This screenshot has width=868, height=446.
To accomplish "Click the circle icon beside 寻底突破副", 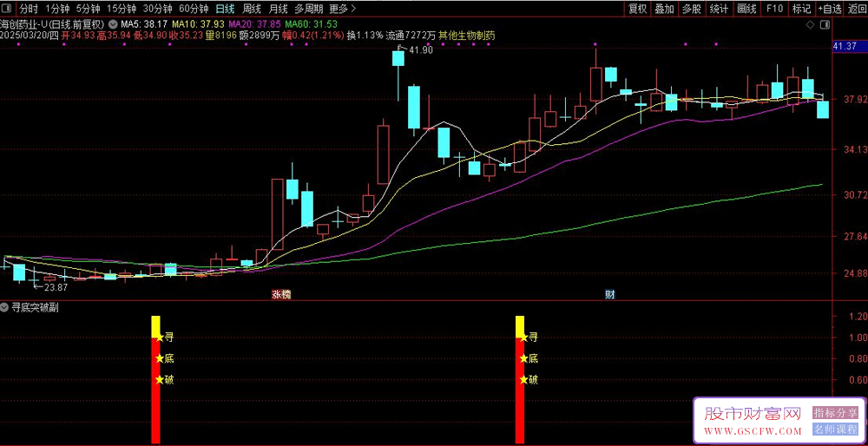I will click(3, 308).
